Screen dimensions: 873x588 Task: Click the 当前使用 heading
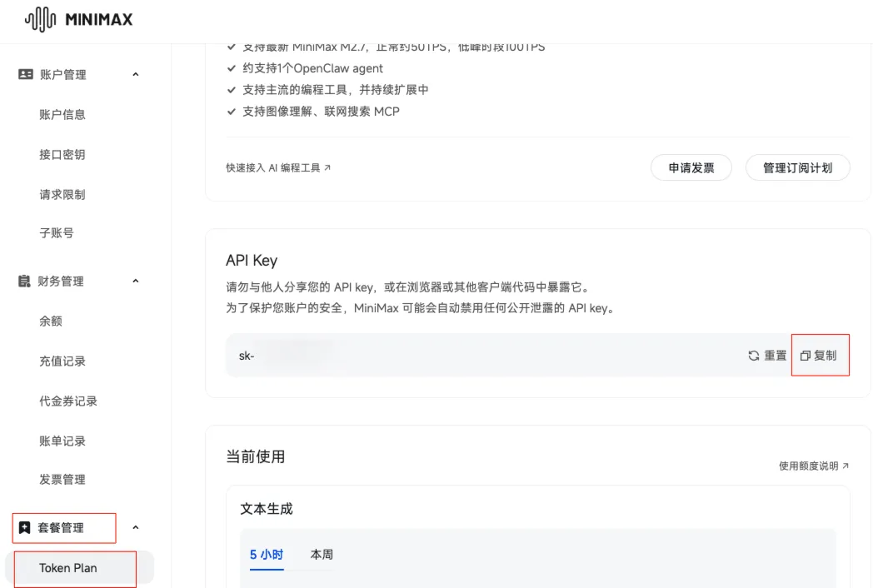pyautogui.click(x=256, y=456)
